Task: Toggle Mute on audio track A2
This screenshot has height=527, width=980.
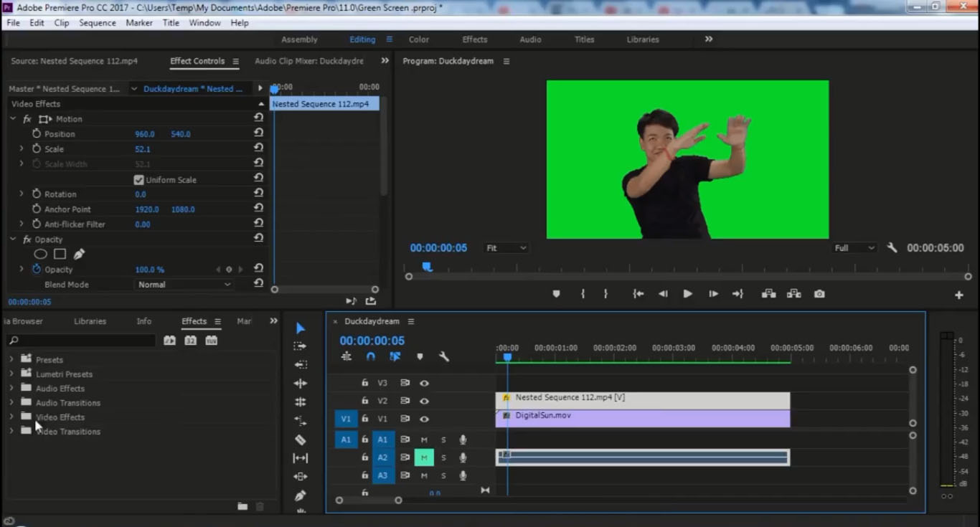Action: point(424,457)
